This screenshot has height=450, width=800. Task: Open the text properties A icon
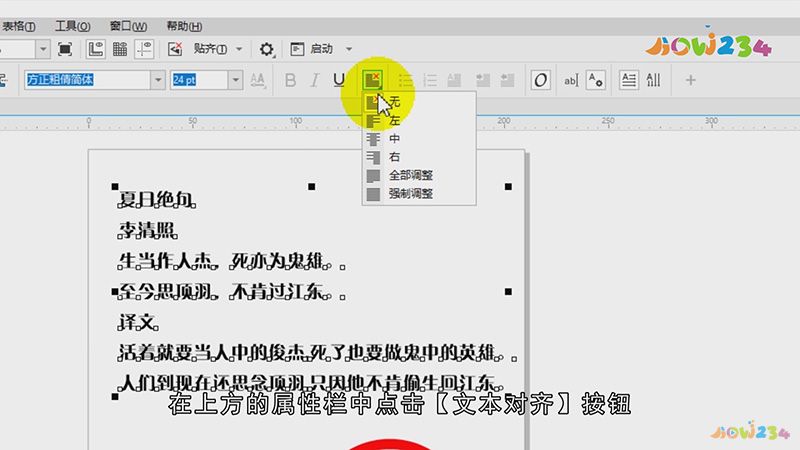tap(595, 80)
